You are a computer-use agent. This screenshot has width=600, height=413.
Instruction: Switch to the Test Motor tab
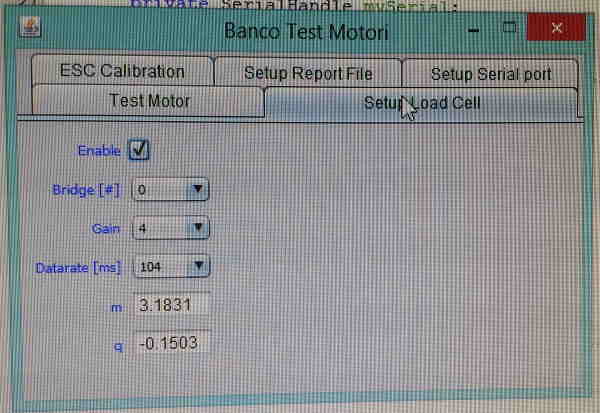click(x=148, y=101)
